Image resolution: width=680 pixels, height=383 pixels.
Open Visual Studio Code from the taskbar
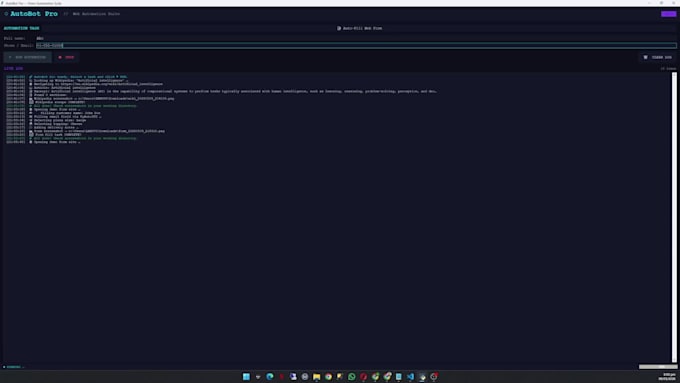(410, 376)
